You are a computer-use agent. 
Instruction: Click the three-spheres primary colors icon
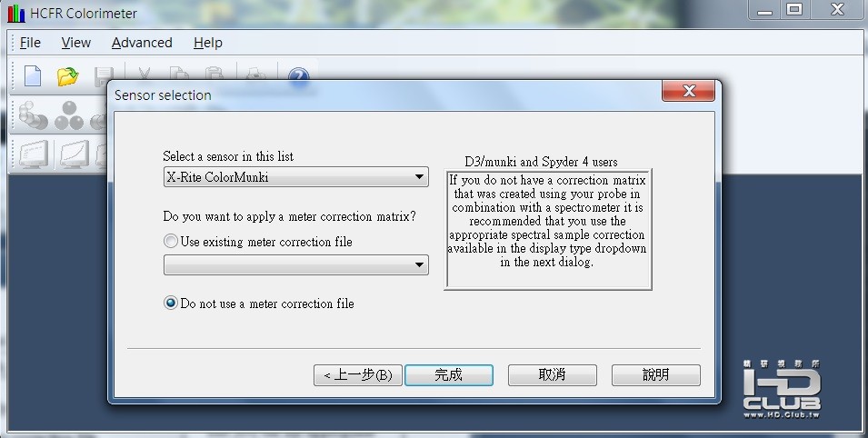pos(69,115)
